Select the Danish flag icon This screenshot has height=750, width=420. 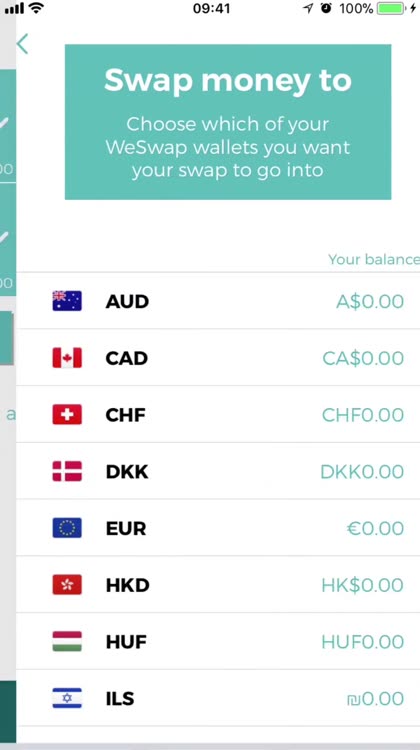[67, 471]
